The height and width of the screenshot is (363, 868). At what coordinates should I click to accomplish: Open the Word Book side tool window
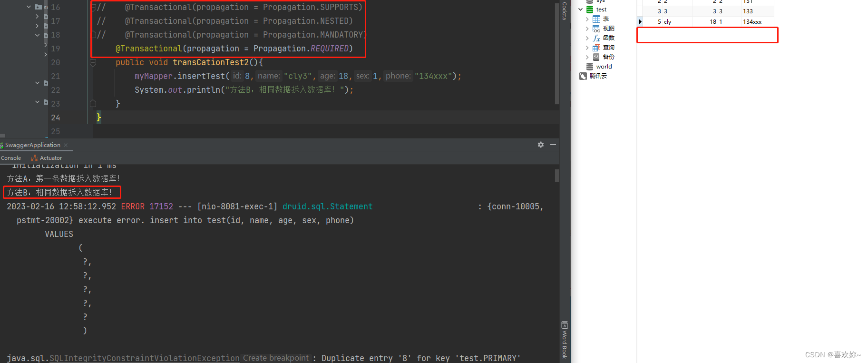pyautogui.click(x=565, y=340)
